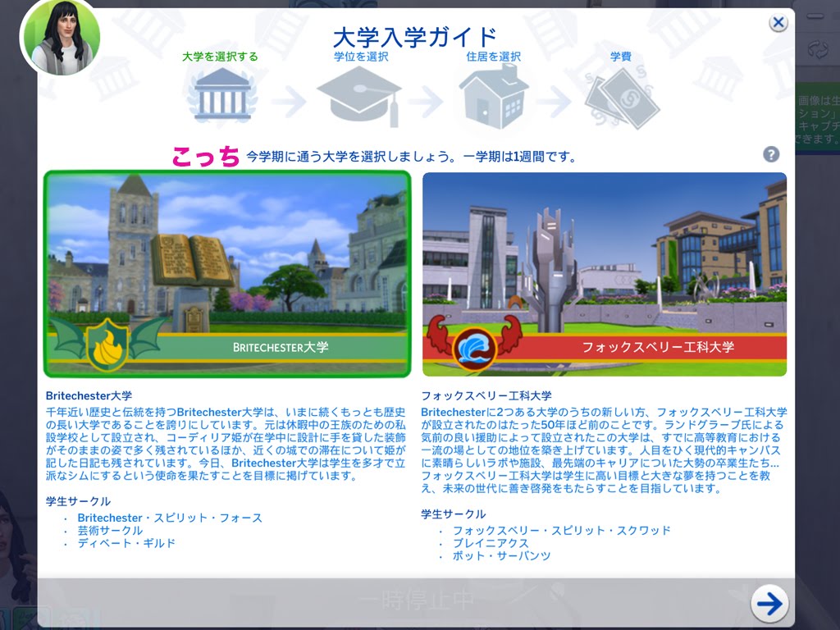Click the ディベート・ギルド list entry
This screenshot has height=630, width=840.
coord(126,543)
